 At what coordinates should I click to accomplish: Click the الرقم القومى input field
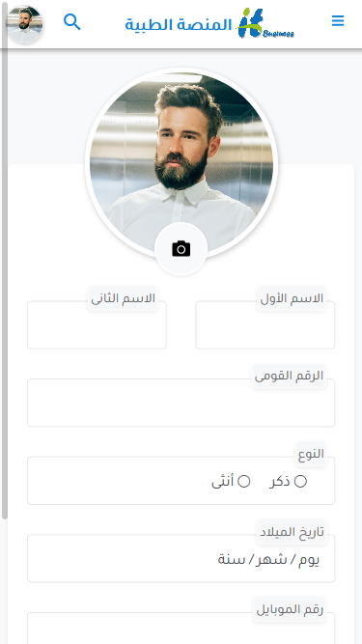click(181, 403)
